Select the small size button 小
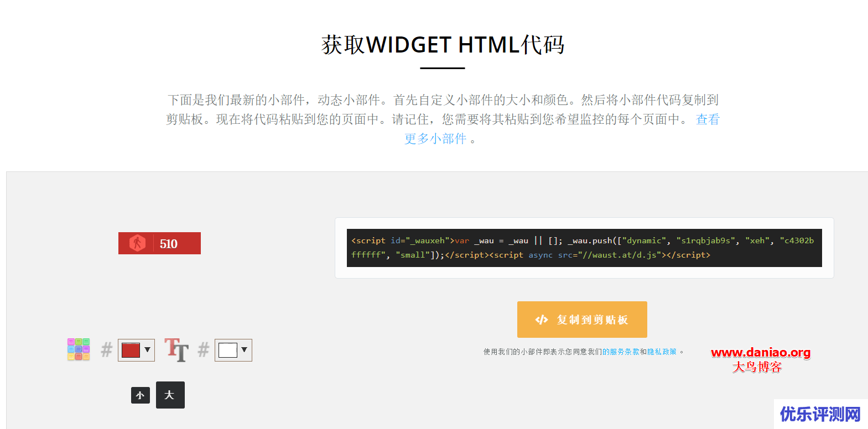 pyautogui.click(x=141, y=395)
